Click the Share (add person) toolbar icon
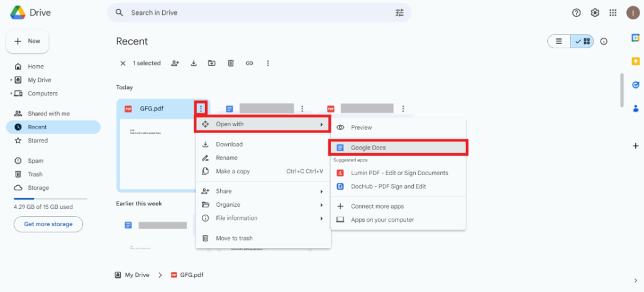644x292 pixels. pos(175,63)
